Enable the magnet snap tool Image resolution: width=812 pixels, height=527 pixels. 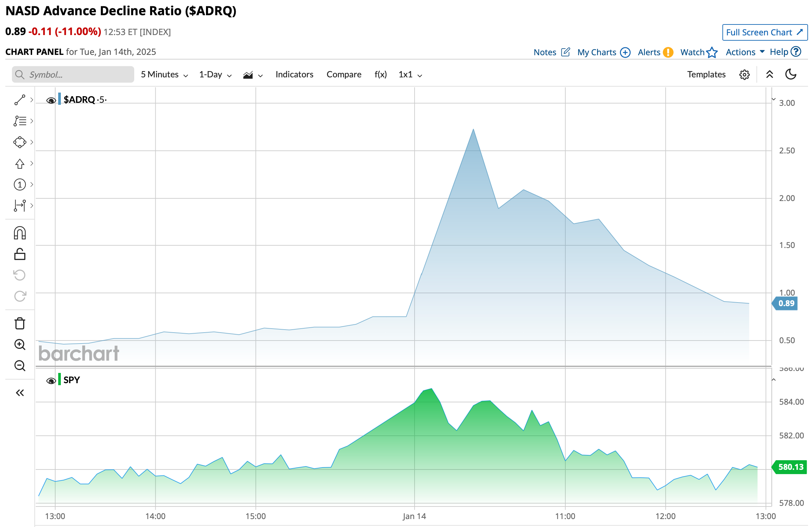point(20,233)
